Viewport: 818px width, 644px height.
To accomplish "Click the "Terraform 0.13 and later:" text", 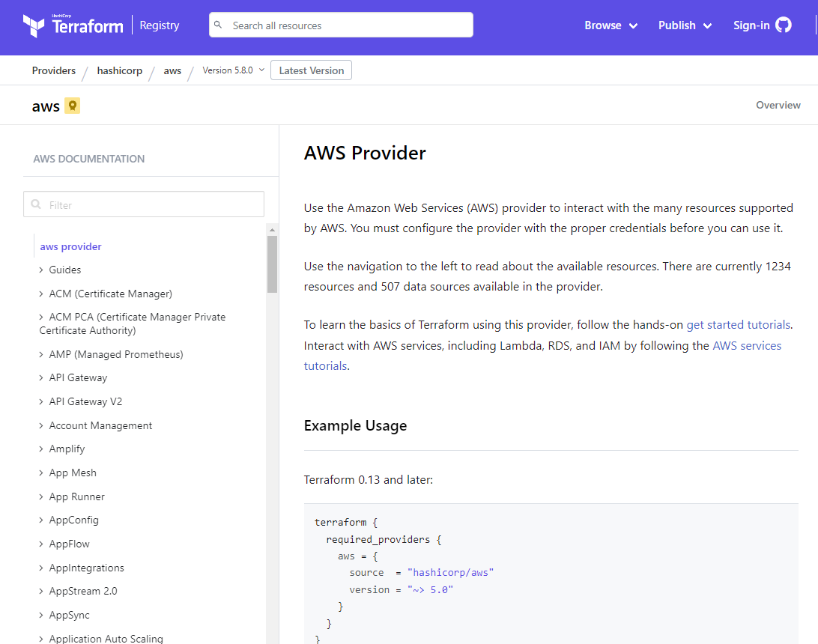I will [x=369, y=480].
